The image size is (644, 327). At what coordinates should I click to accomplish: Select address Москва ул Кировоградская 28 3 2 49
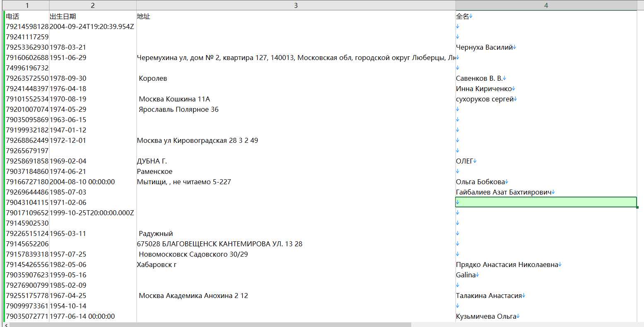(x=296, y=140)
